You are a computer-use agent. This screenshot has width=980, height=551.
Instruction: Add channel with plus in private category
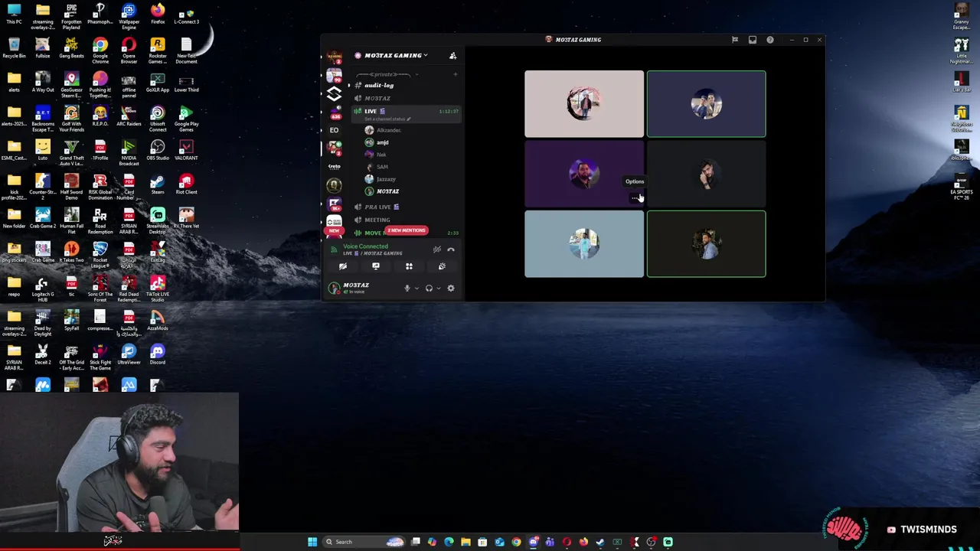pyautogui.click(x=455, y=74)
